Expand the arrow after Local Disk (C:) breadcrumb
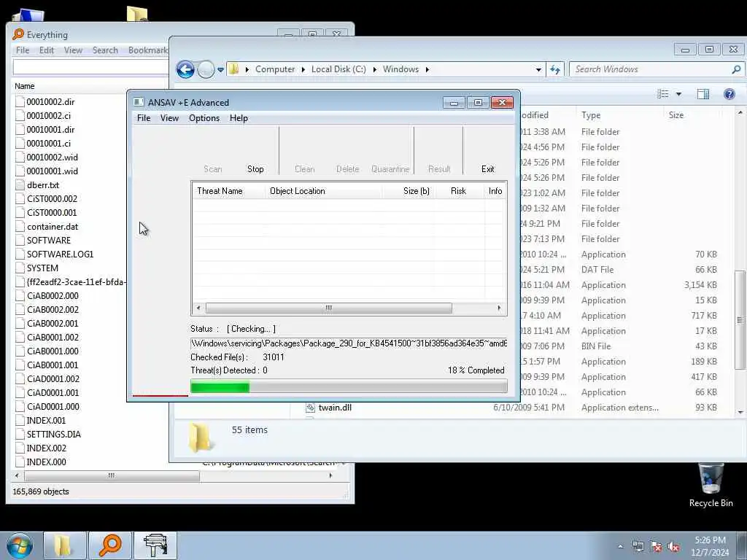The image size is (747, 560). coord(374,69)
